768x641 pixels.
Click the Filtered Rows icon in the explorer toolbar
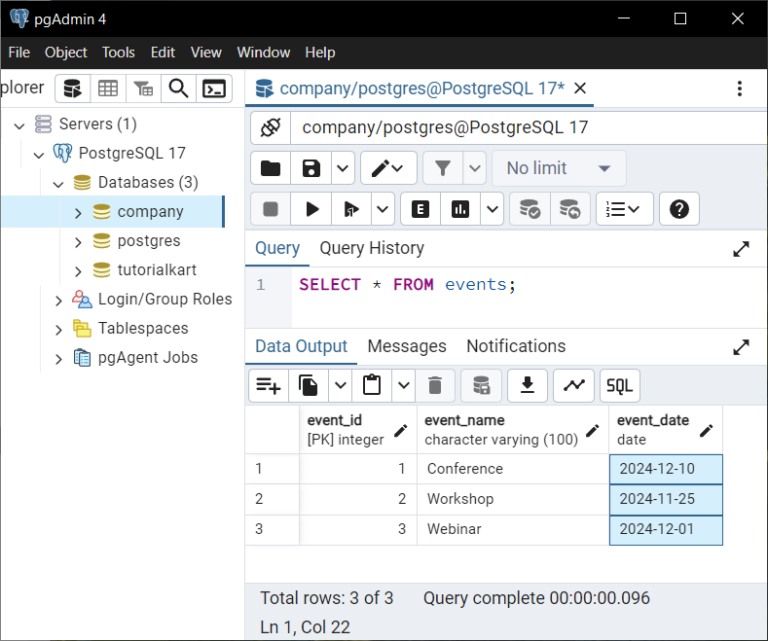coord(143,89)
